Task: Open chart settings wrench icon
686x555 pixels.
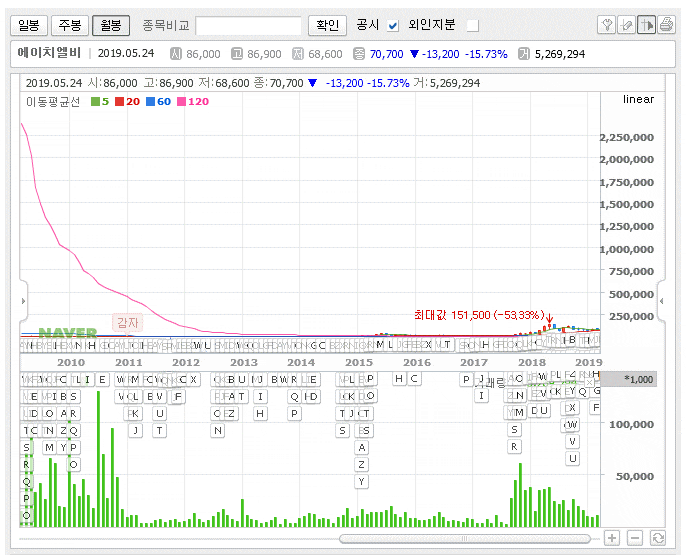Action: click(606, 25)
